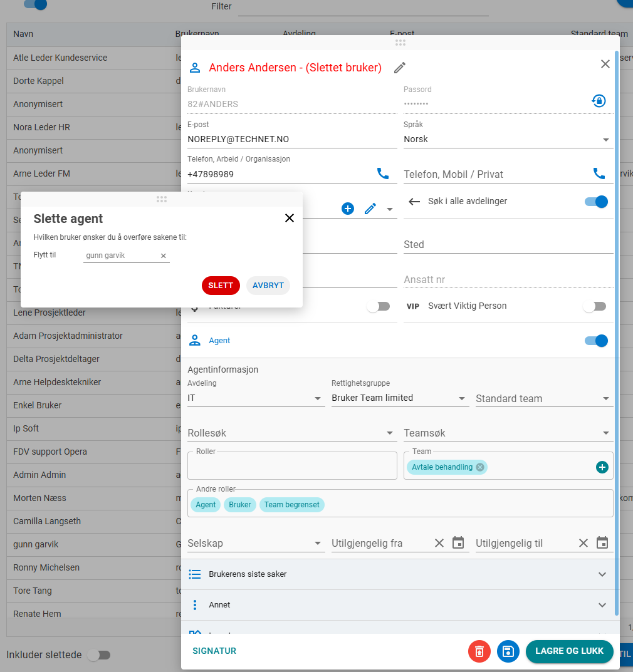Screen dimensions: 633x672
Task: Click the blue save disk icon
Action: pos(508,651)
